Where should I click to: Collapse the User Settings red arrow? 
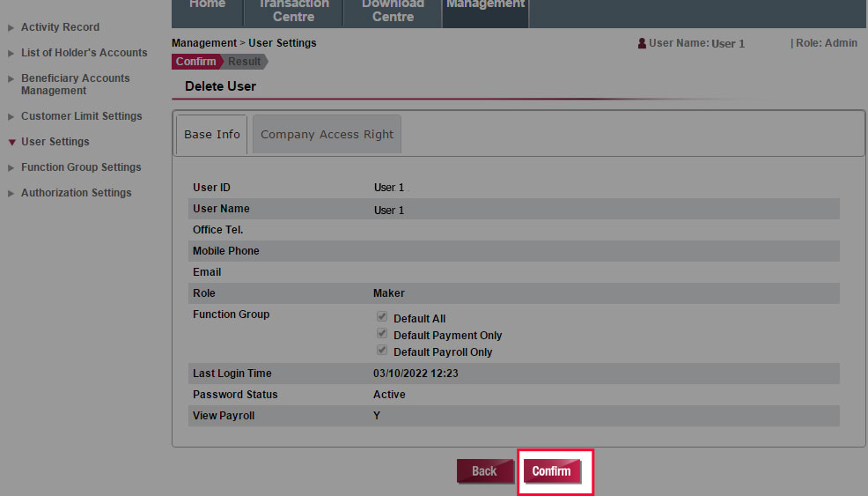tap(11, 143)
